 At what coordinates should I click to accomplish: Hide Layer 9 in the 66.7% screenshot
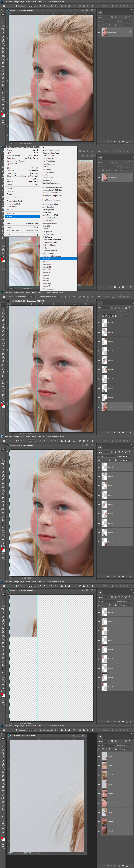(99, 831)
